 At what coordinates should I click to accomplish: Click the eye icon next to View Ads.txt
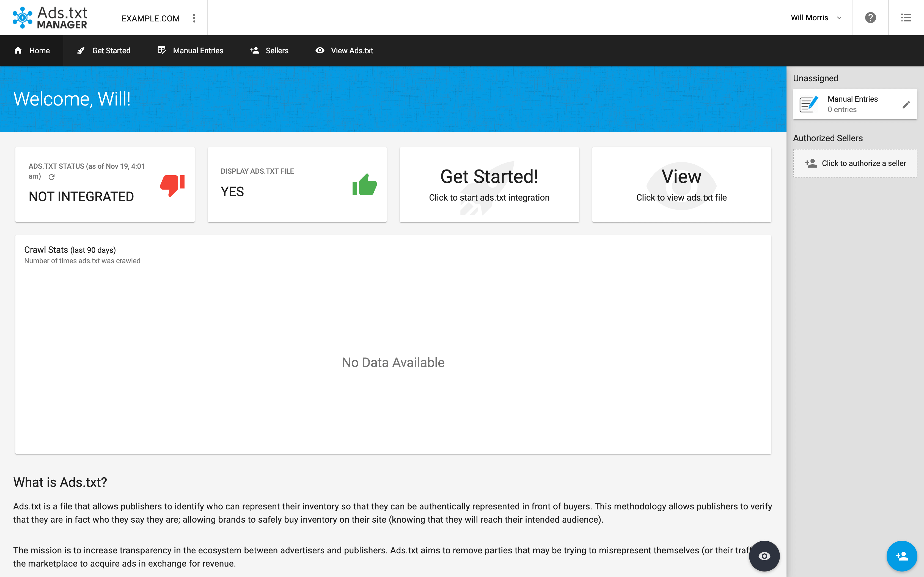point(320,50)
